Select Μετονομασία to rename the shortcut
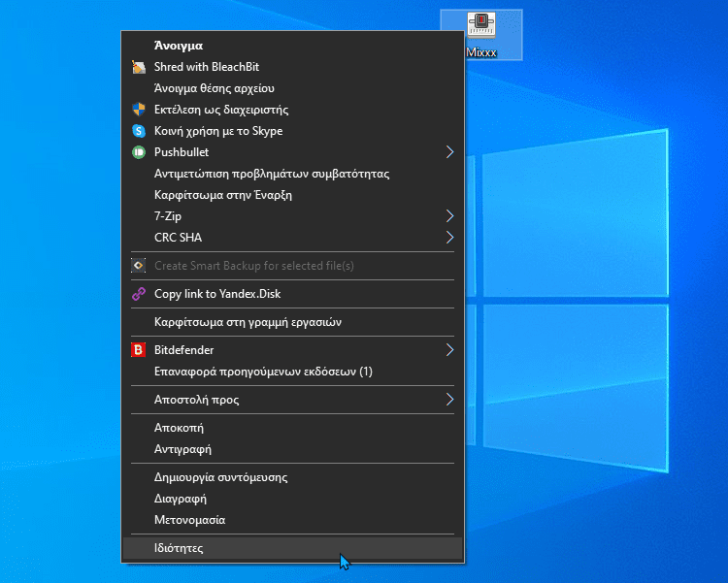 pyautogui.click(x=293, y=520)
